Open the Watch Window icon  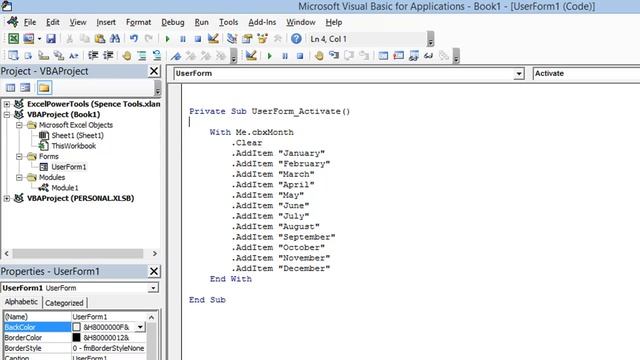click(413, 56)
